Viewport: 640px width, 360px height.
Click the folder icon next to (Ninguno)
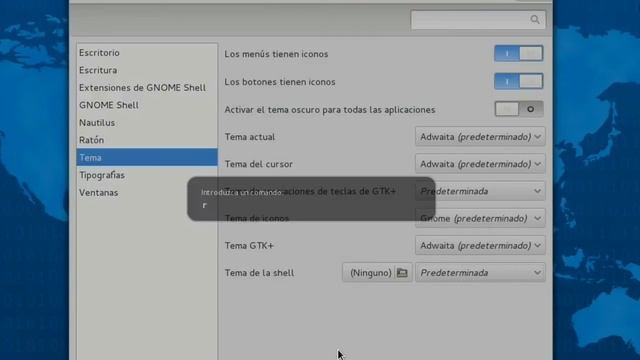tap(402, 273)
